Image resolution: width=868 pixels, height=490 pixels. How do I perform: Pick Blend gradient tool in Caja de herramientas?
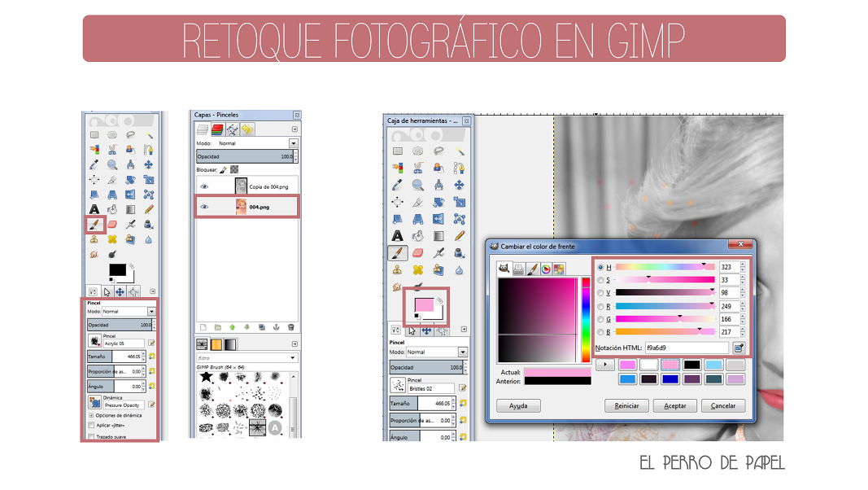(438, 236)
